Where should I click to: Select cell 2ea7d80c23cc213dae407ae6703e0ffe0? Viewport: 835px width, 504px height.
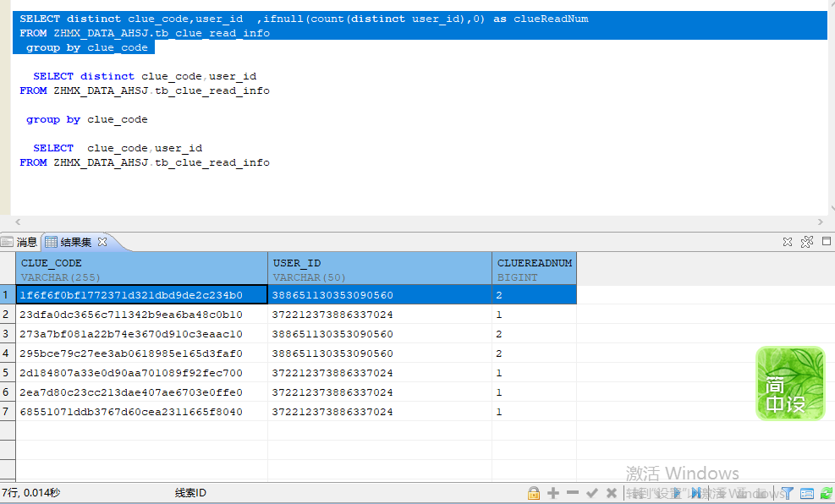click(x=141, y=392)
